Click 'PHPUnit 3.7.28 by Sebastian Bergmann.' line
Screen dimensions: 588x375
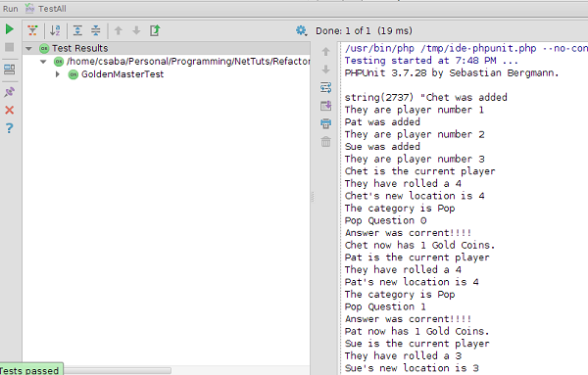(x=452, y=73)
